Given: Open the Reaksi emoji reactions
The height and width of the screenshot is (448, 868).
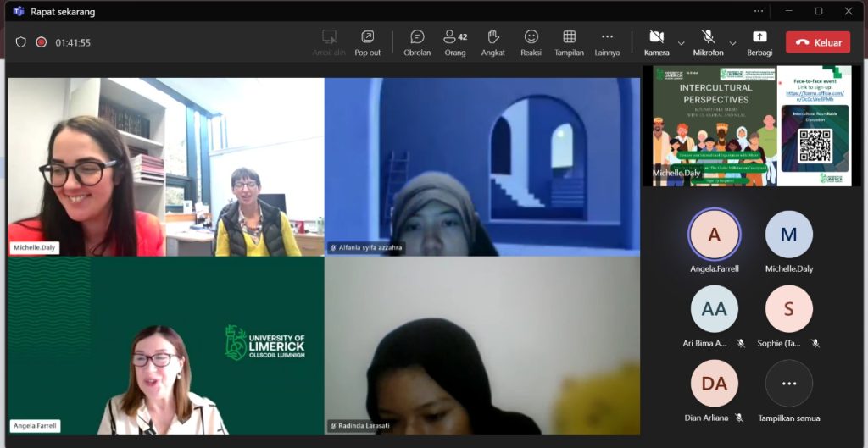Looking at the screenshot, I should [531, 41].
